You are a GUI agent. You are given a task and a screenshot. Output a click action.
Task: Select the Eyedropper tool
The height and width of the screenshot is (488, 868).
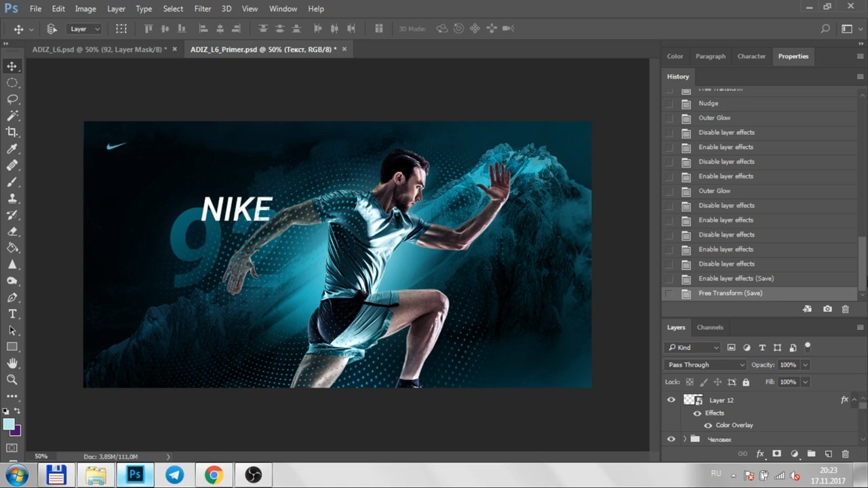(12, 149)
